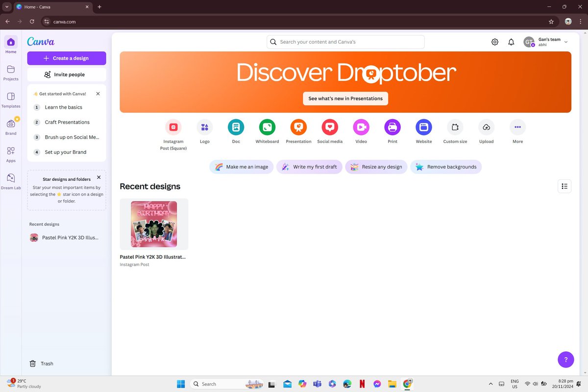Viewport: 588px width, 392px height.
Task: Create a Logo design
Action: pos(205,127)
